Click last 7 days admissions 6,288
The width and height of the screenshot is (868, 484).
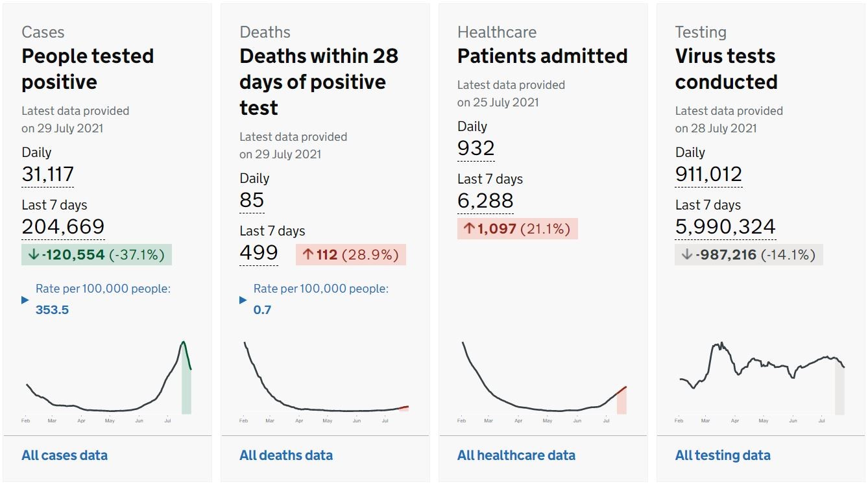485,200
